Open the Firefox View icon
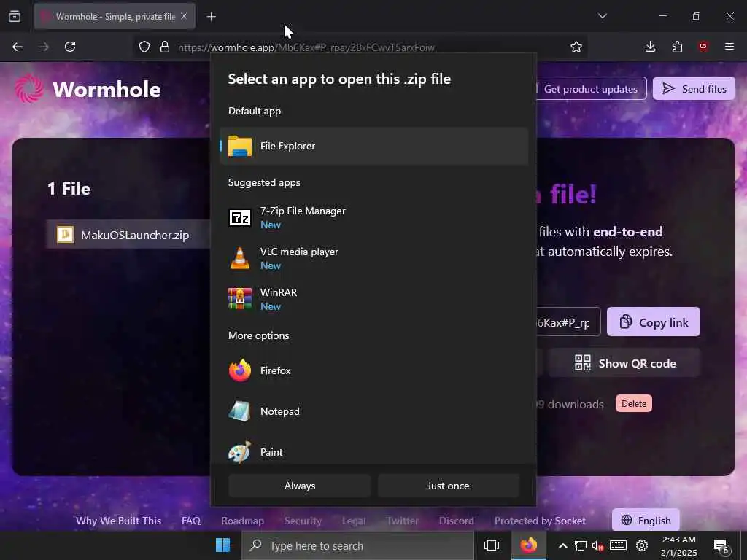 pos(15,16)
